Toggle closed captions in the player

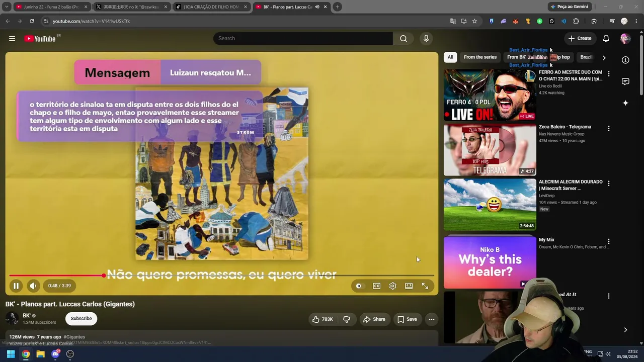(x=376, y=286)
